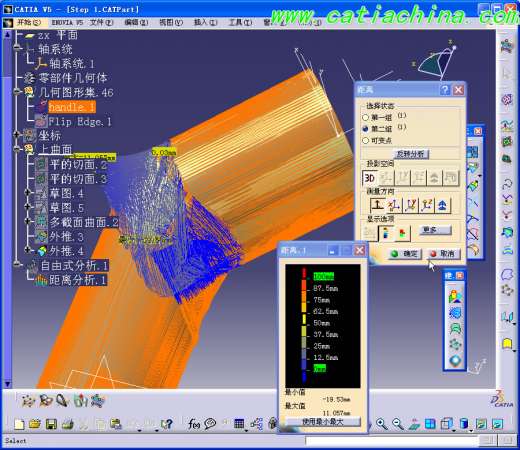Open the Design Table grid icon
520x450 pixels.
[239, 424]
